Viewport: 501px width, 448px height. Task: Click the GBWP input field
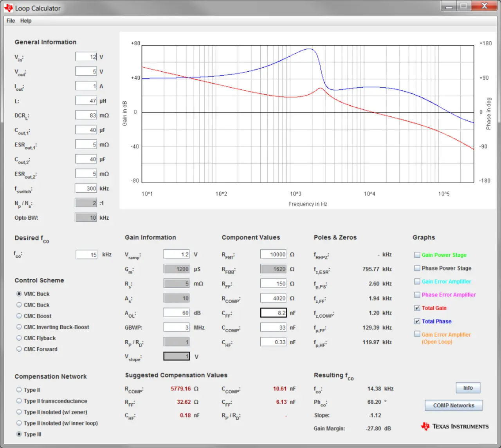pyautogui.click(x=176, y=327)
